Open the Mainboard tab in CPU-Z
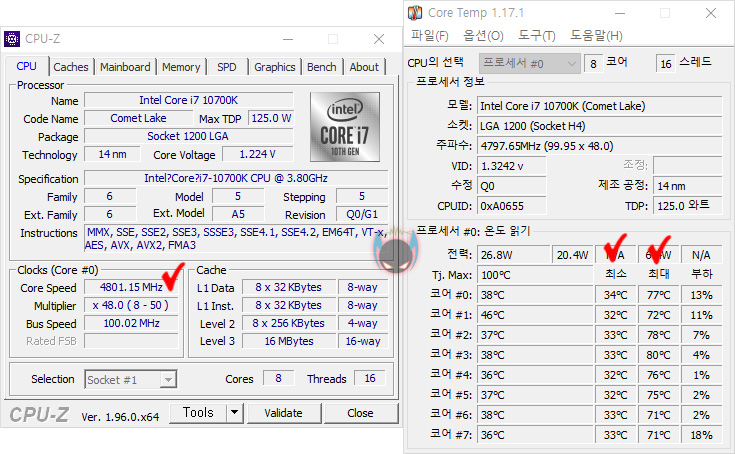Viewport: 735px width, 454px height. 125,67
